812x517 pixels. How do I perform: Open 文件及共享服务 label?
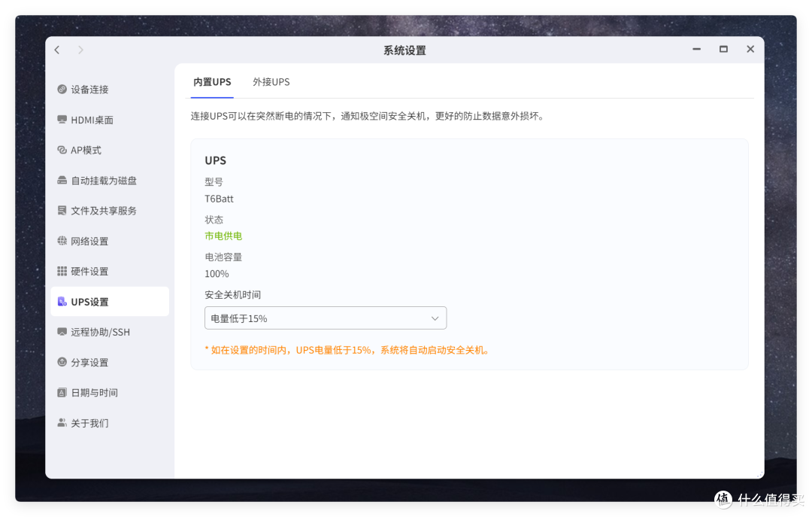click(x=104, y=211)
